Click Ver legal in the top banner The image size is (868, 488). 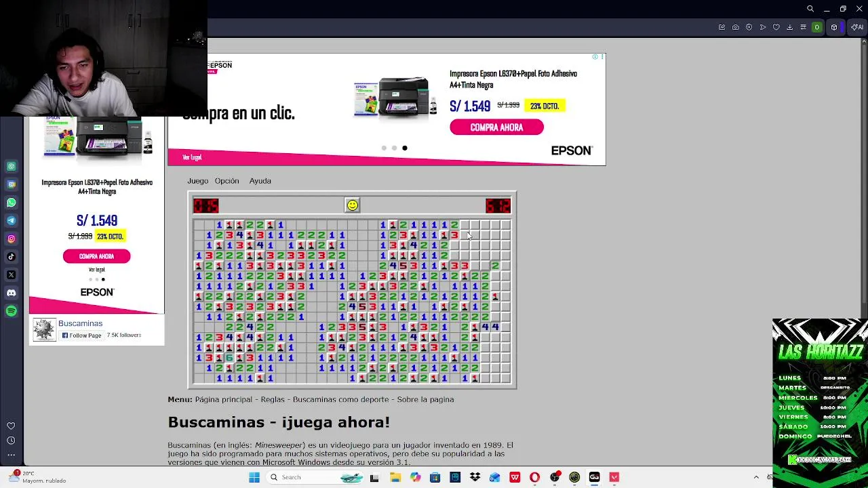(192, 157)
